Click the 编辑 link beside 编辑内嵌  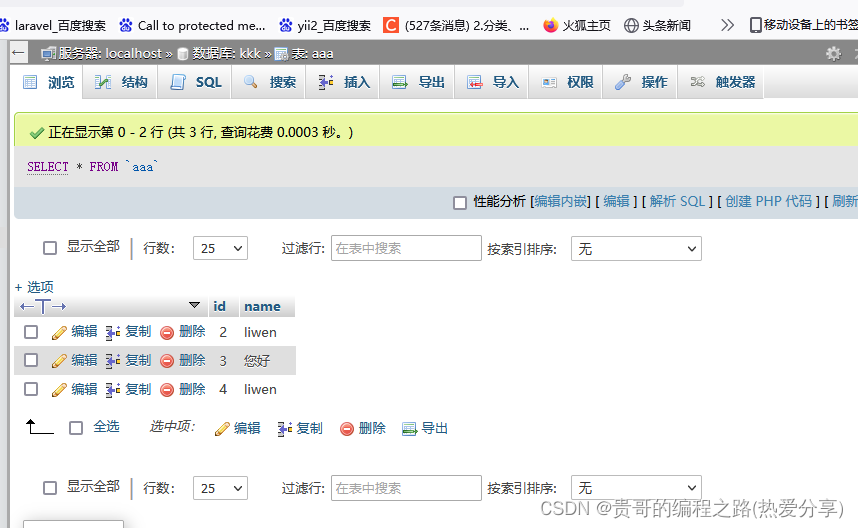pyautogui.click(x=617, y=201)
